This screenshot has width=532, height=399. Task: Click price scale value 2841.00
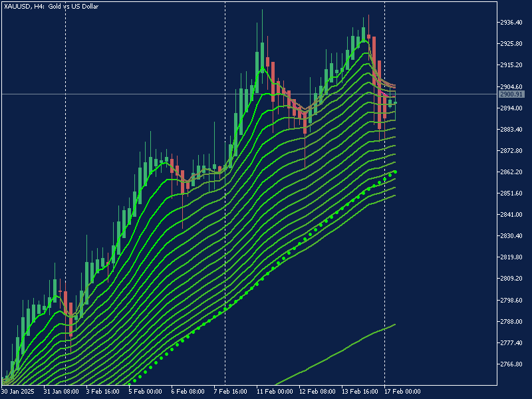click(511, 215)
